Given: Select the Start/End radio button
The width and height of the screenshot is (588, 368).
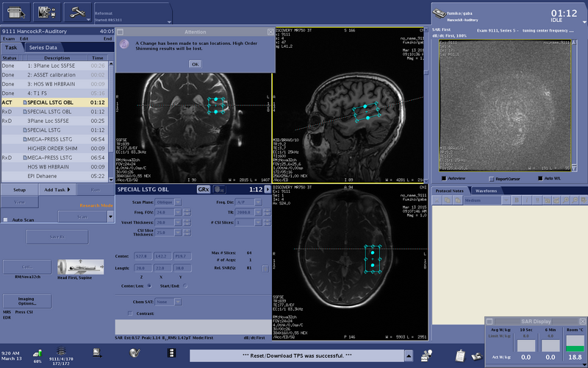Looking at the screenshot, I should [x=185, y=286].
